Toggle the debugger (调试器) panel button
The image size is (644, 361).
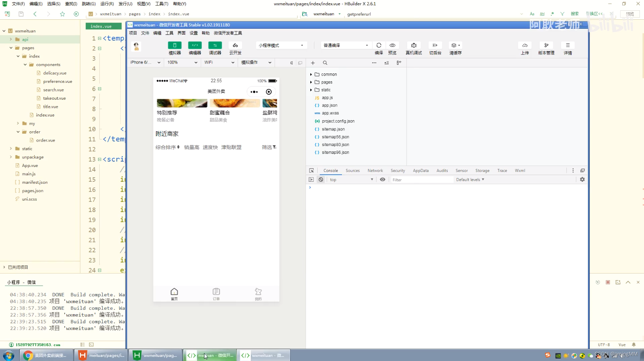click(x=215, y=45)
